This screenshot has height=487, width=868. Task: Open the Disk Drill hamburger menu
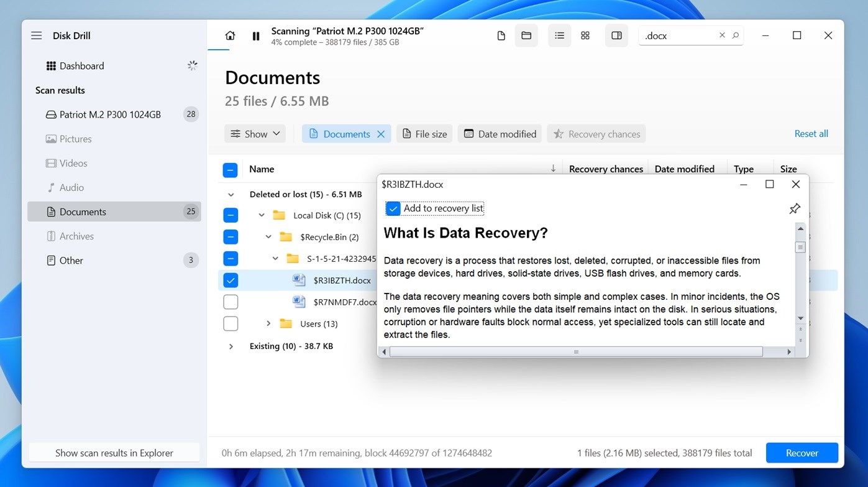[x=37, y=35]
